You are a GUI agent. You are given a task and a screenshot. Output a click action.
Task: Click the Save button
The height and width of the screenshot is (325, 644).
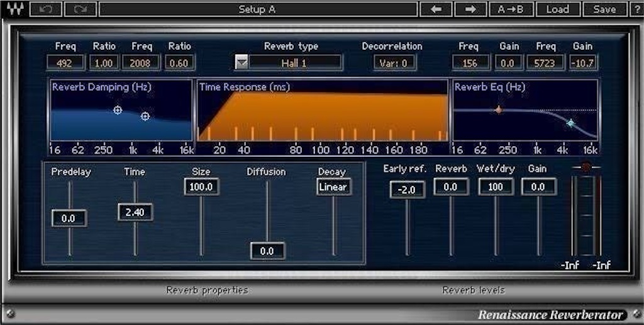pos(604,9)
